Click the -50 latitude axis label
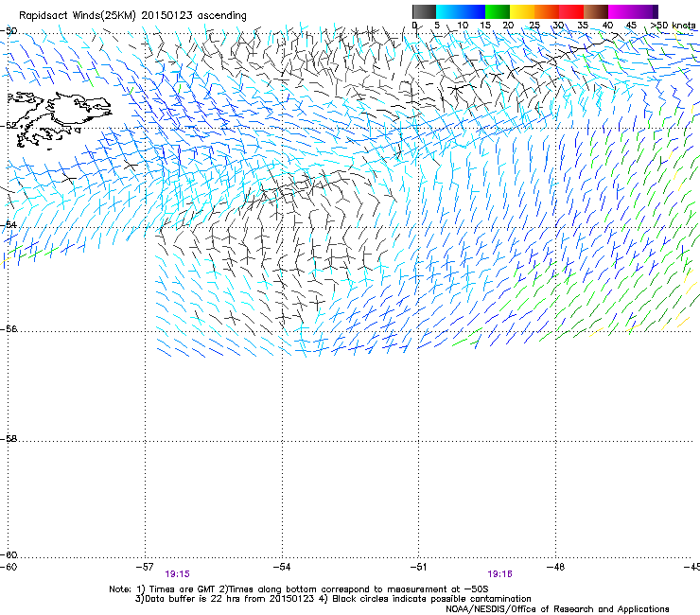 [9, 31]
